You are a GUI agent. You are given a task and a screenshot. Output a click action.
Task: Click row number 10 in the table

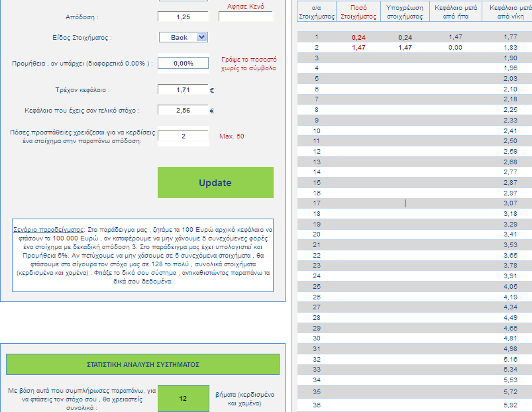[x=317, y=131]
